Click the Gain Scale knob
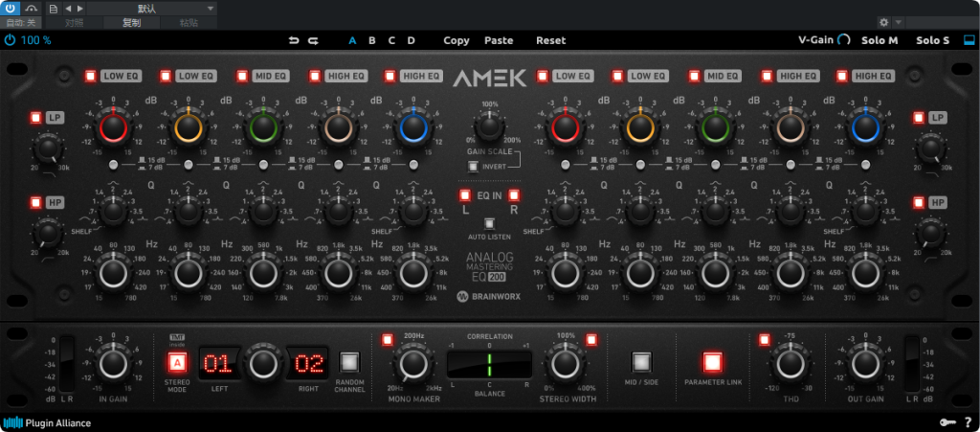Screen dimensions: 980x432 click(x=489, y=126)
